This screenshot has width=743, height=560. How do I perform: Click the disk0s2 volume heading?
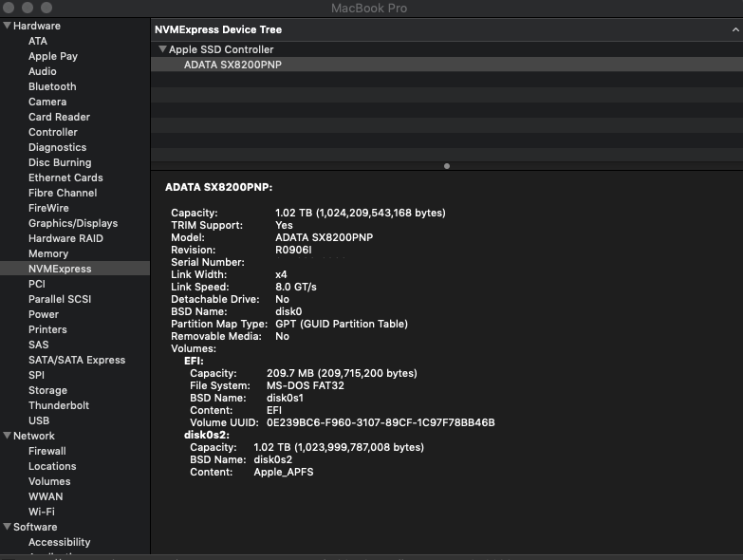(207, 435)
